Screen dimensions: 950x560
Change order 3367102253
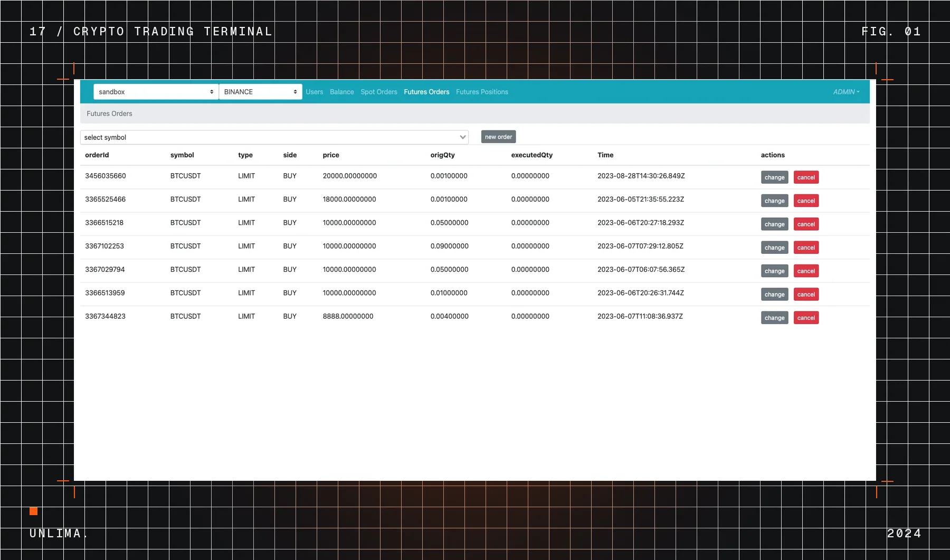click(x=774, y=248)
